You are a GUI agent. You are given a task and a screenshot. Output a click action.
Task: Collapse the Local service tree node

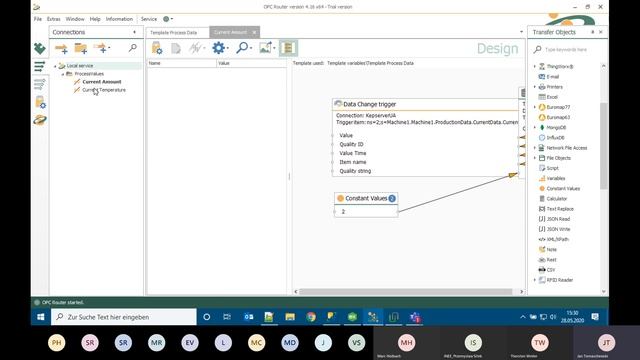pyautogui.click(x=55, y=66)
